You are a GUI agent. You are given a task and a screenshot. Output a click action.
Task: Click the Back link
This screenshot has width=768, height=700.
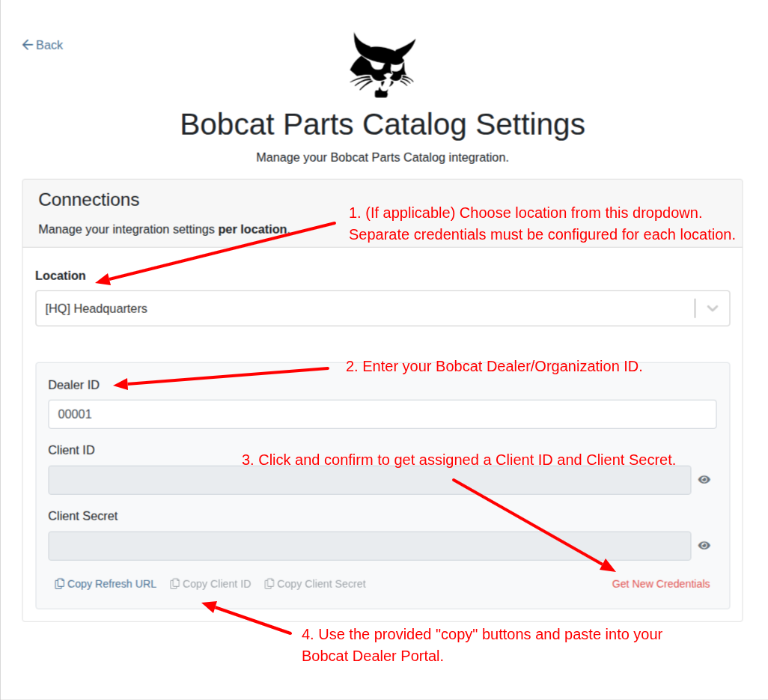(43, 45)
